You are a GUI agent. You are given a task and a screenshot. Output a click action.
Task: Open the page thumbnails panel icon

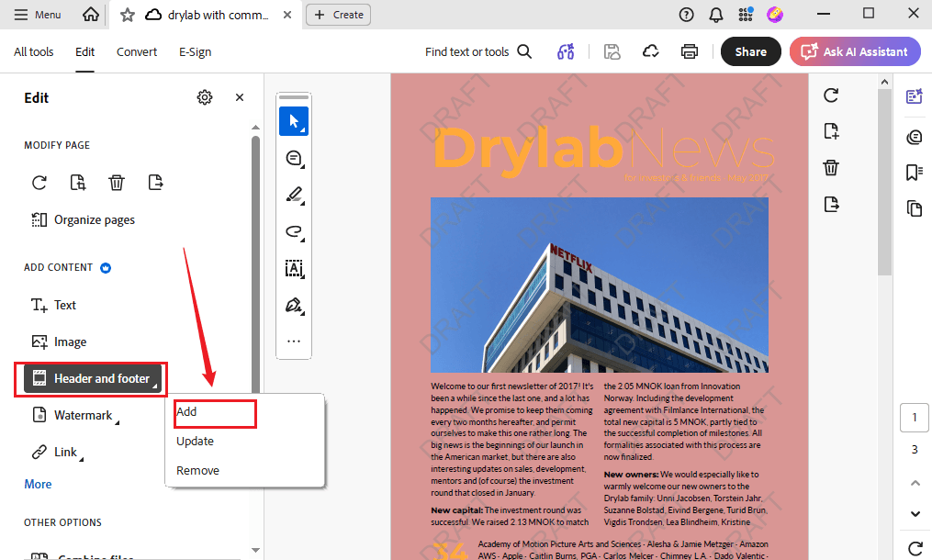pyautogui.click(x=915, y=208)
